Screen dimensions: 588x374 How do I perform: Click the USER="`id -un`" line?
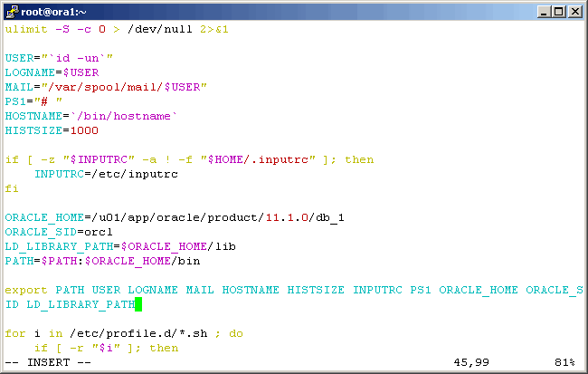pyautogui.click(x=59, y=58)
